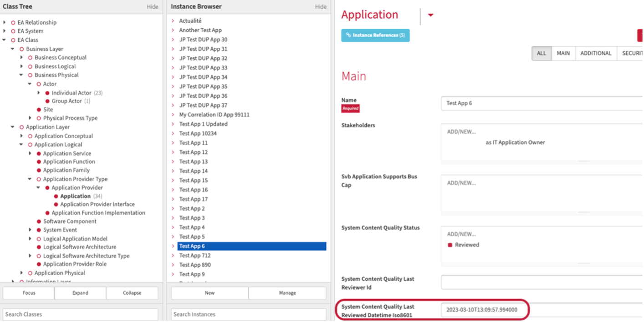The height and width of the screenshot is (322, 644).
Task: Switch to the ALL tab
Action: point(542,53)
